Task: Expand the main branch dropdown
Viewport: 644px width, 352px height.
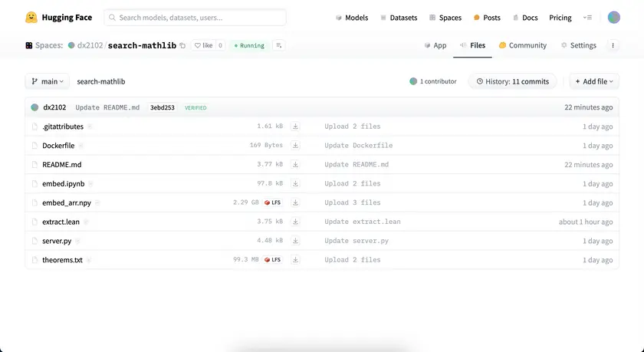Action: coord(48,81)
